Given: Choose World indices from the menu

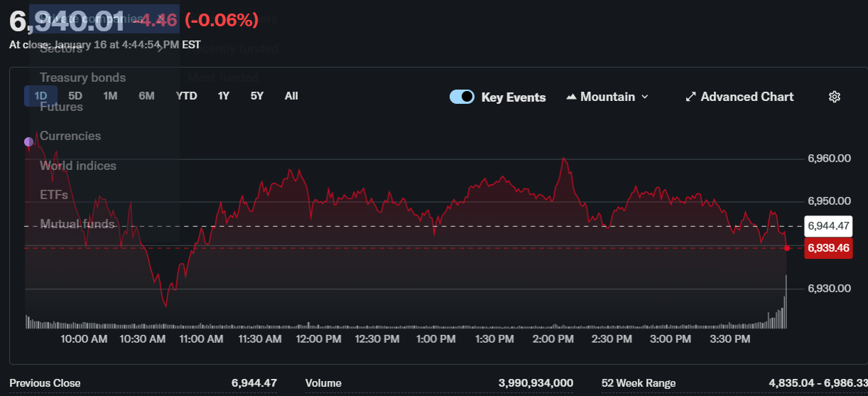Looking at the screenshot, I should [77, 166].
